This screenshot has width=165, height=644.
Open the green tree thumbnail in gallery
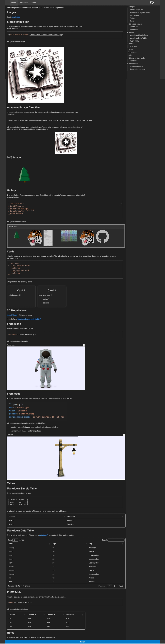coord(16,235)
